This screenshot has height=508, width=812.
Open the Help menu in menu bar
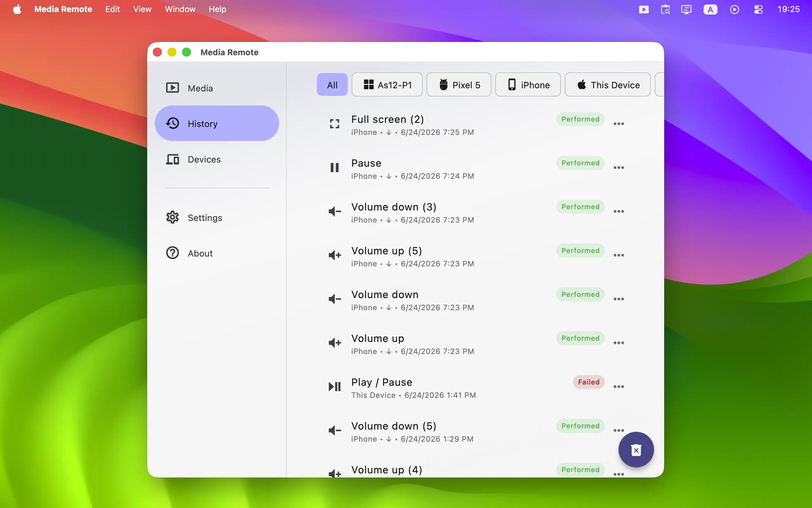(217, 9)
